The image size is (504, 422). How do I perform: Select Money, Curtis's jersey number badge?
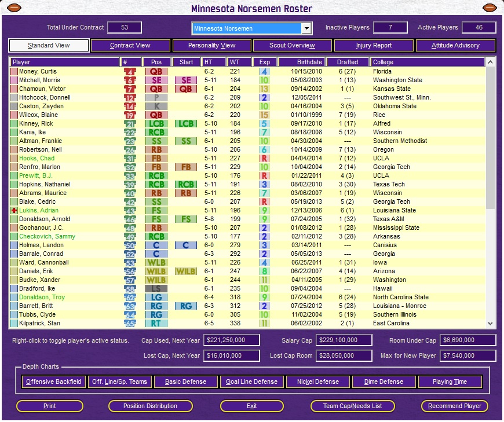[130, 71]
